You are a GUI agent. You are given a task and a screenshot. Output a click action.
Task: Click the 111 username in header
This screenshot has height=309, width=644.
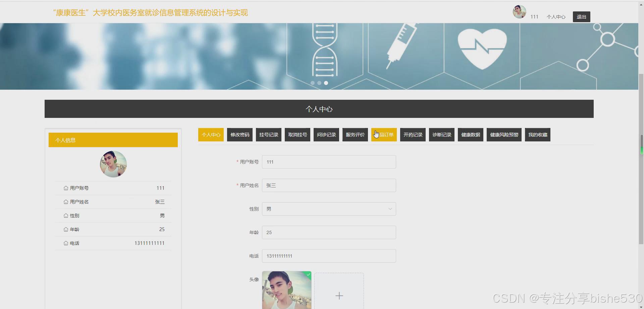click(x=534, y=17)
